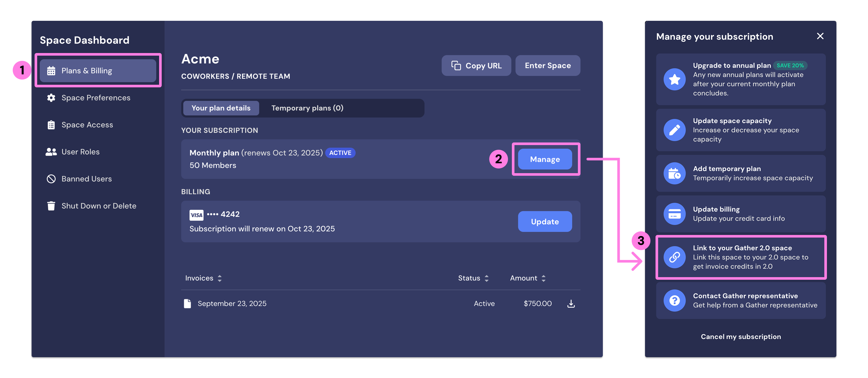
Task: Open Space Preferences via the gear icon
Action: point(51,98)
